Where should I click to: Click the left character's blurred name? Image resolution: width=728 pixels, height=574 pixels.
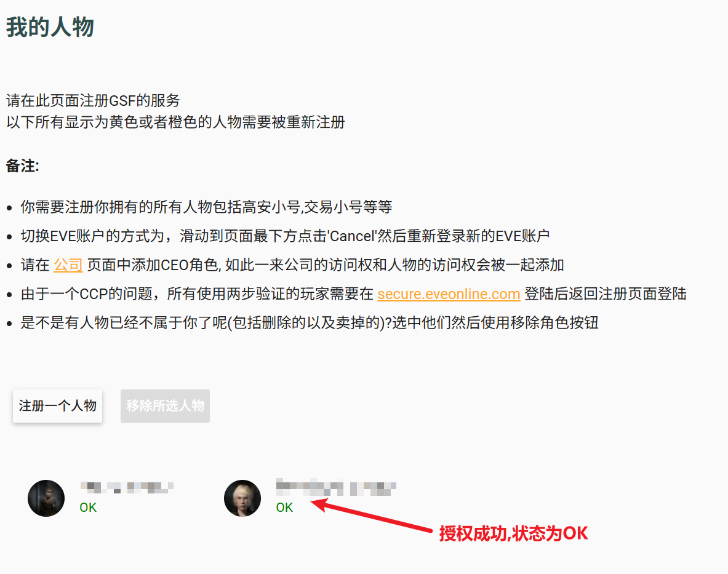127,487
